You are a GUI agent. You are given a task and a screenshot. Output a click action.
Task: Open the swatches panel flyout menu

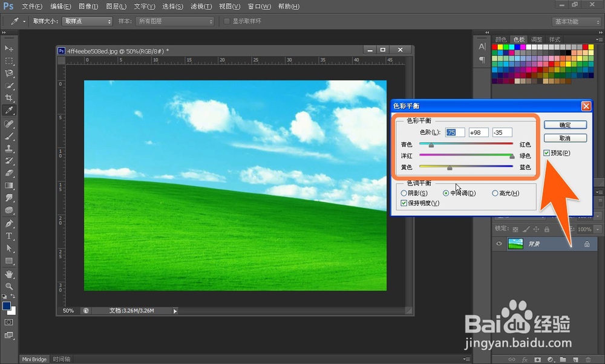(599, 39)
